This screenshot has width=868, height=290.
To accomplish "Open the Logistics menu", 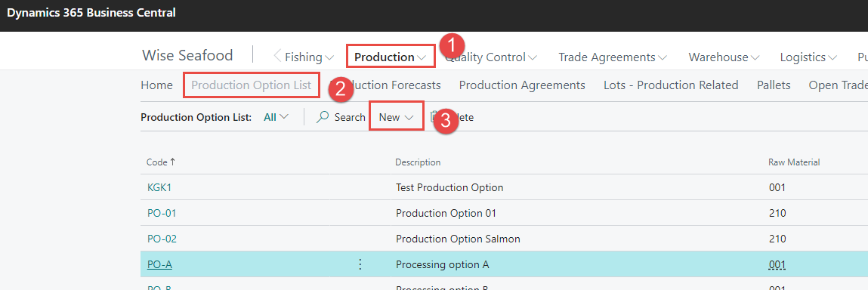I will pyautogui.click(x=808, y=57).
